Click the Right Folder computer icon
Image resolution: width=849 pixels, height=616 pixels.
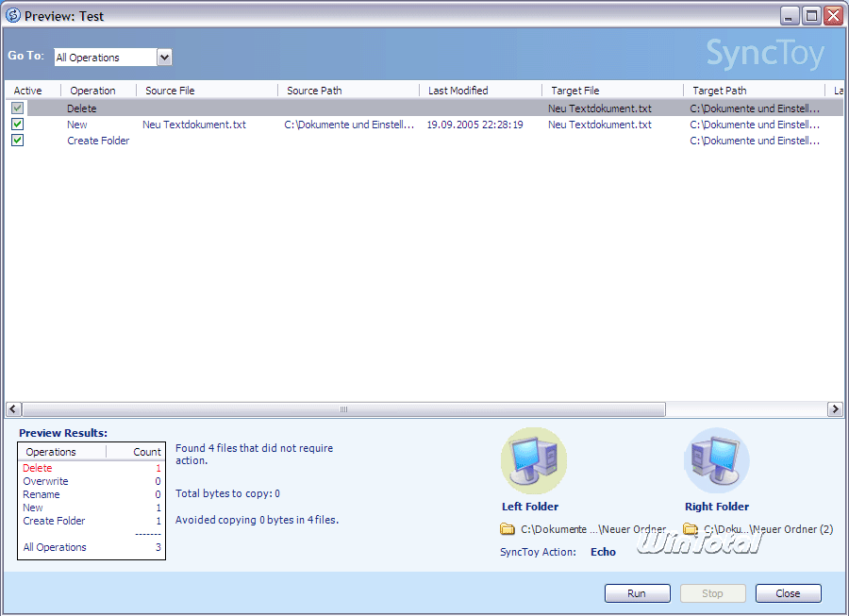coord(717,460)
